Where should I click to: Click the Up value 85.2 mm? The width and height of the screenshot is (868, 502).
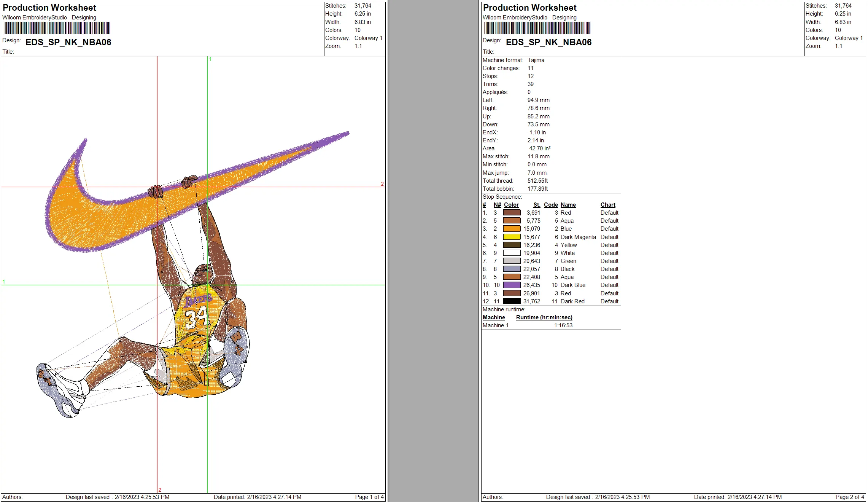539,116
